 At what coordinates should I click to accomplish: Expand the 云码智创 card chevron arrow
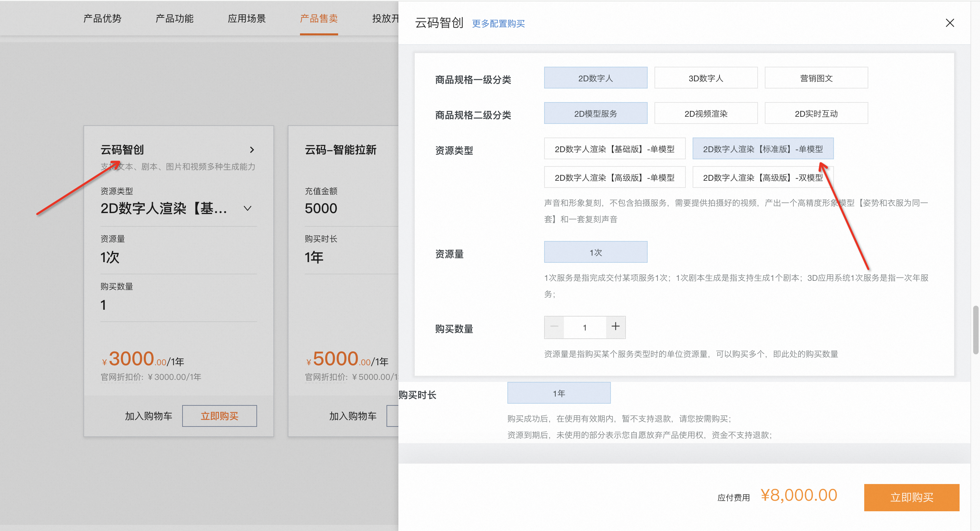251,150
